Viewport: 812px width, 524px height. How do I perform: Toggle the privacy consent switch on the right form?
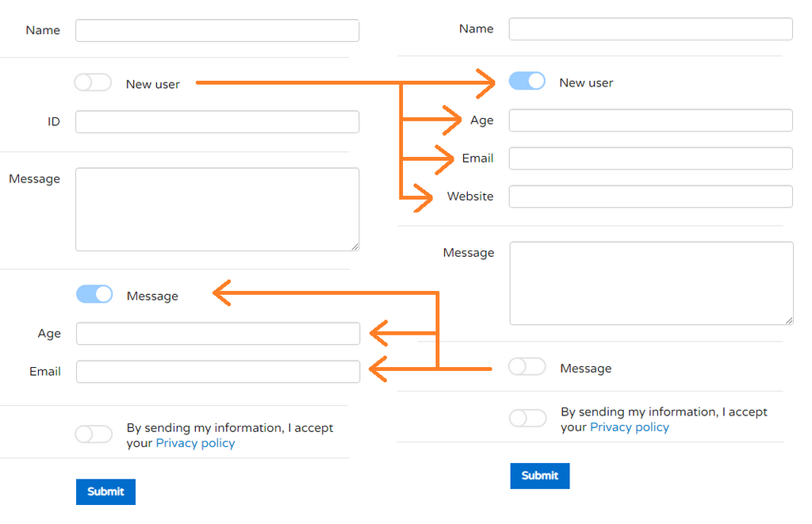(x=527, y=418)
